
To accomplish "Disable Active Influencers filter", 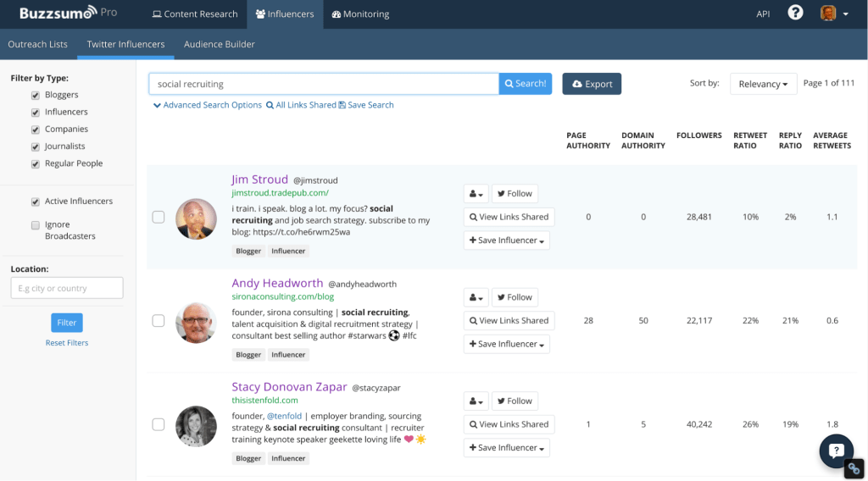I will [36, 202].
